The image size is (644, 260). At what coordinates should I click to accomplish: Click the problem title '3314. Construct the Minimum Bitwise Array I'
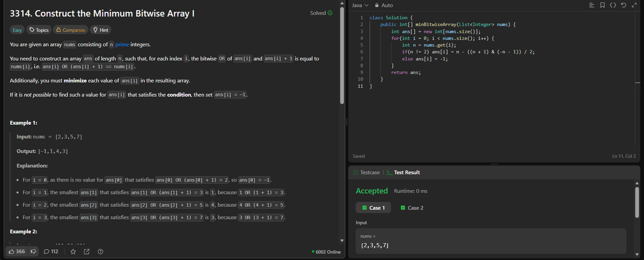[101, 13]
